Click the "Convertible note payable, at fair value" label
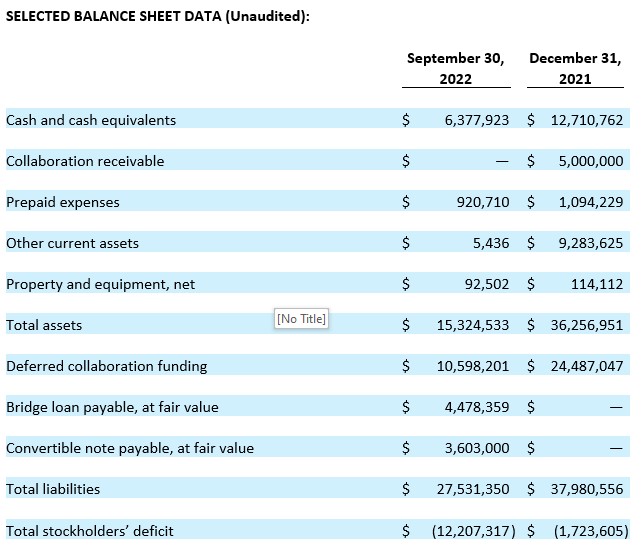This screenshot has height=549, width=641. point(130,448)
